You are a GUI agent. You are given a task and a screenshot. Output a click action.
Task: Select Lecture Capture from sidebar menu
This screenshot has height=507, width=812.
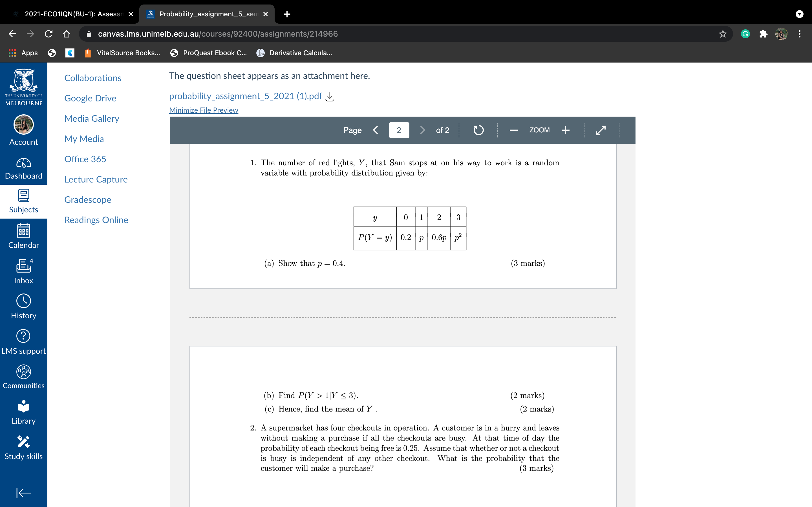(x=95, y=179)
